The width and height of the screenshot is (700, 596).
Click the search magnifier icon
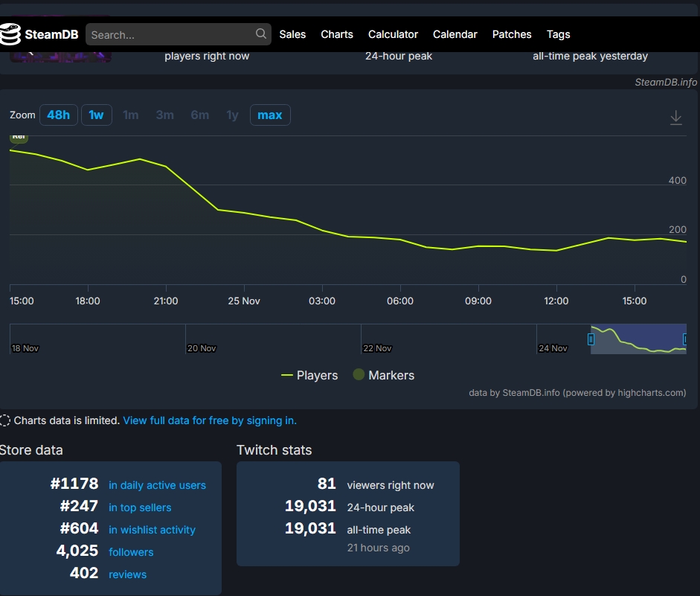pyautogui.click(x=260, y=34)
